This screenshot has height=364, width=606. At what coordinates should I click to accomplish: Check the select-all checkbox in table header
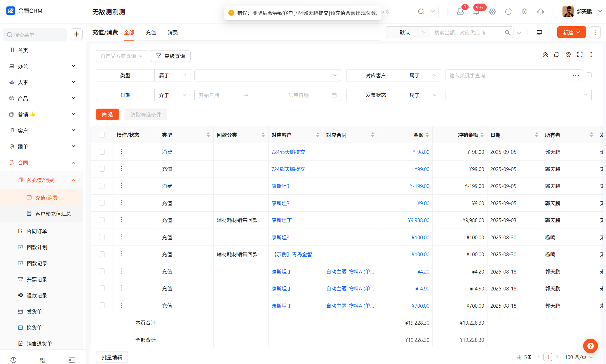tap(102, 135)
